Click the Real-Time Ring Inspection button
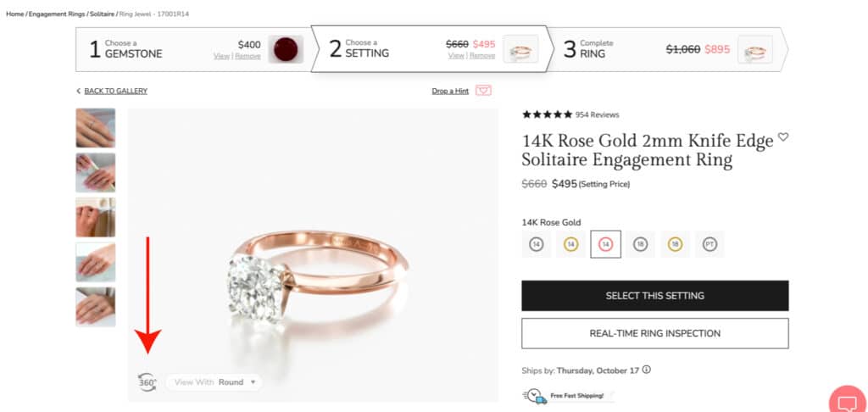 (654, 333)
